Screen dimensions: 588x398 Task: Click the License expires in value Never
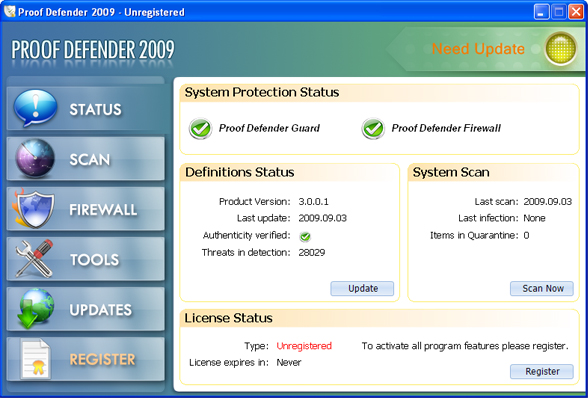click(289, 363)
